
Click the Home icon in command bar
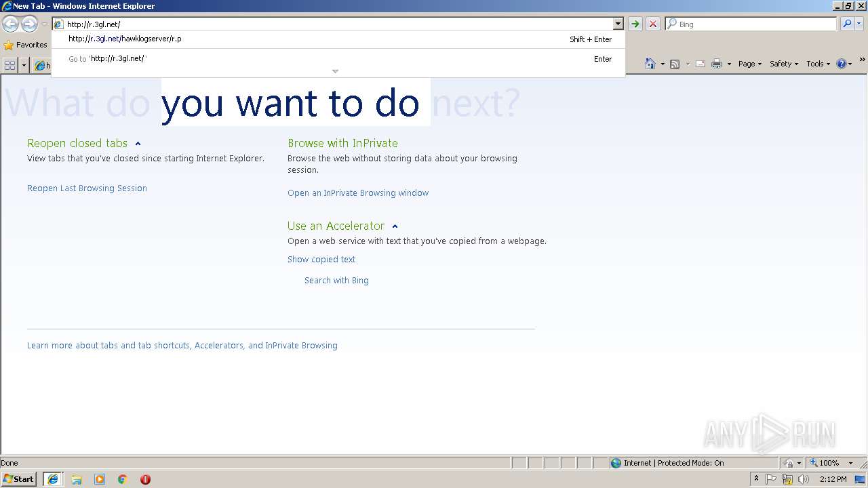click(x=650, y=64)
